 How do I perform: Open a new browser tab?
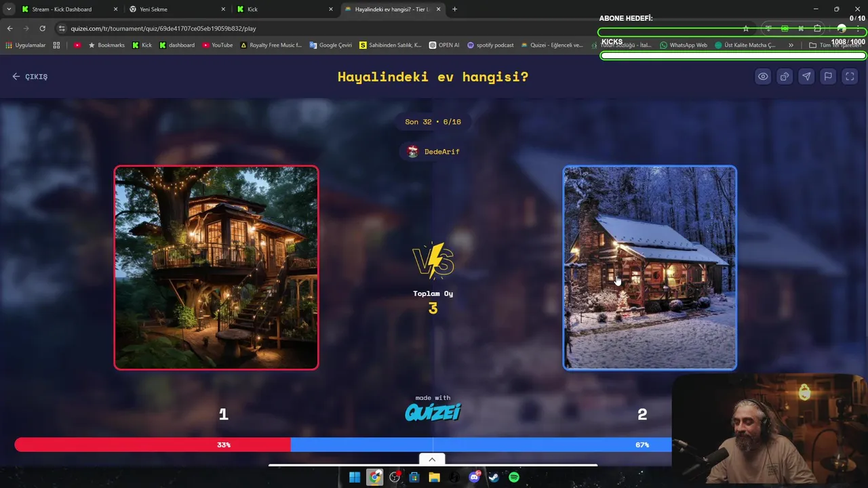coord(454,9)
